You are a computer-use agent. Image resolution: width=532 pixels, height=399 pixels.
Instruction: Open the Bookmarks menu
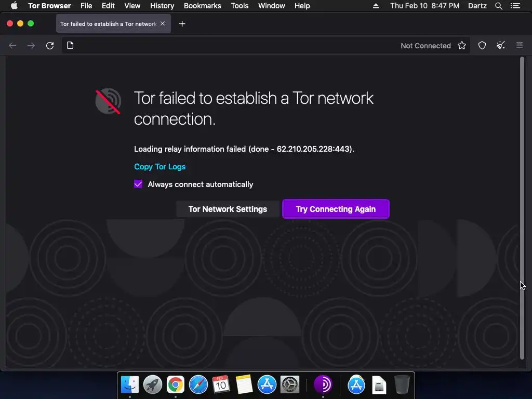[203, 6]
